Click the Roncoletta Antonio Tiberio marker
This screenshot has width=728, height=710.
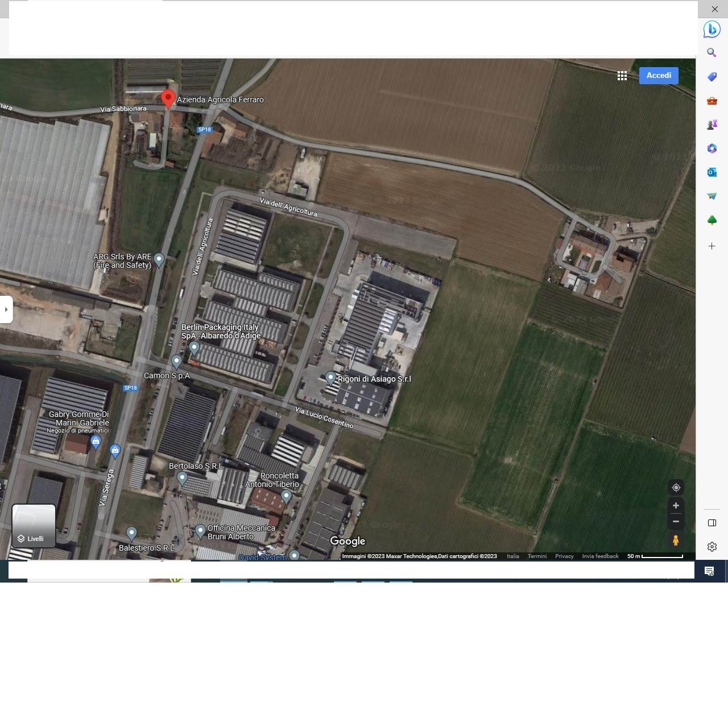tap(287, 497)
